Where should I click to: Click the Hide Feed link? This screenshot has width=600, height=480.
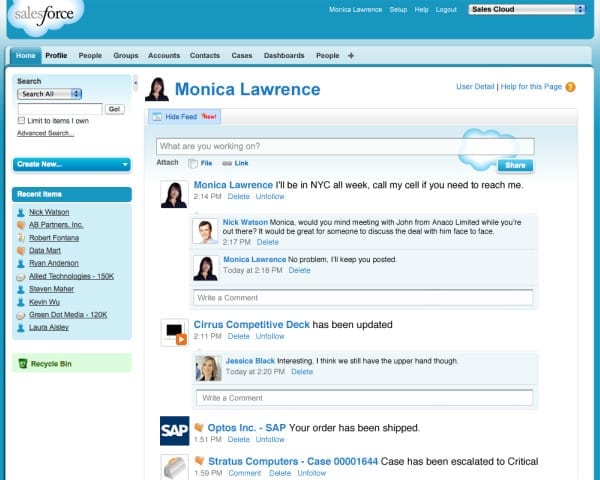(x=181, y=117)
